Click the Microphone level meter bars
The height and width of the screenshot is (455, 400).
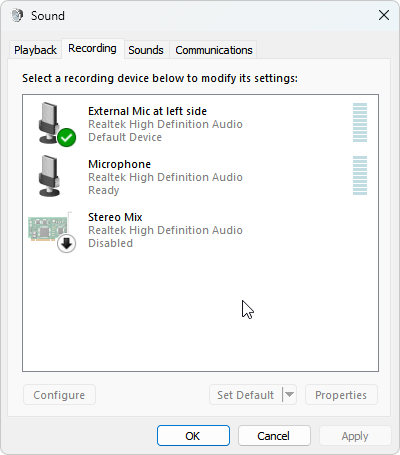(x=360, y=175)
